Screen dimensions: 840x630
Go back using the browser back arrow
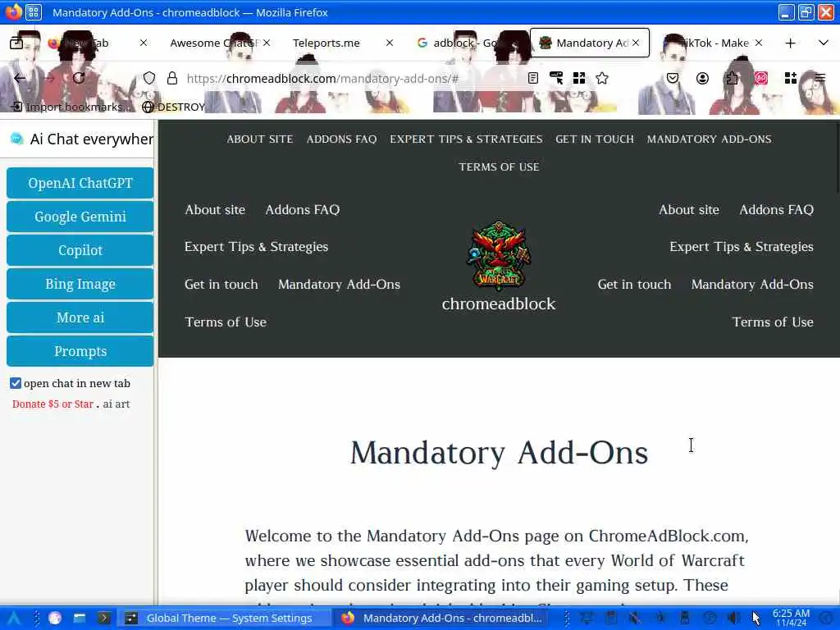point(20,78)
